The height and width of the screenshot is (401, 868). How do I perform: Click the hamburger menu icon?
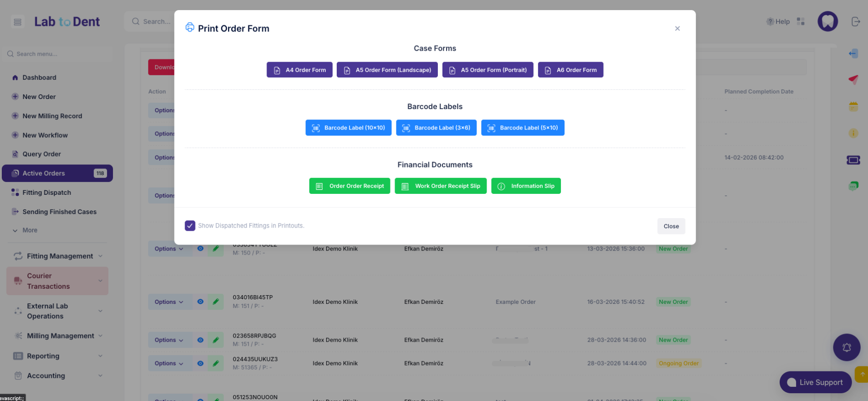click(18, 22)
